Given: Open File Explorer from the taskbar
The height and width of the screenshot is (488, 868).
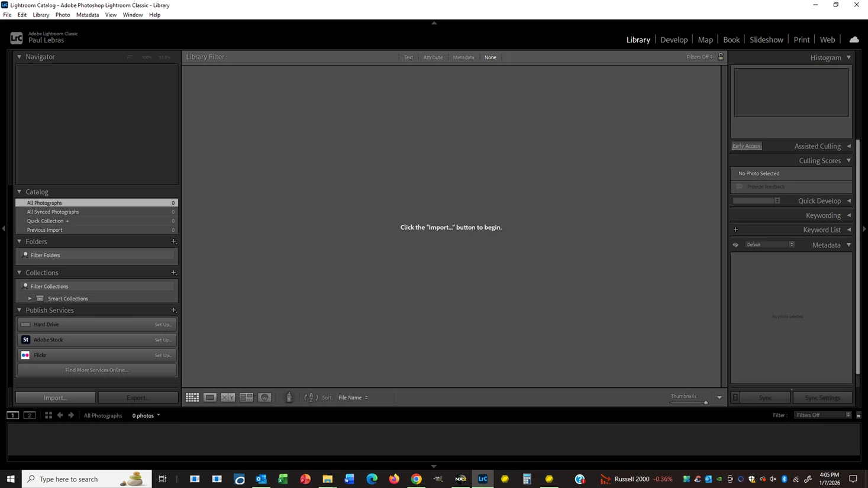Looking at the screenshot, I should (x=327, y=479).
